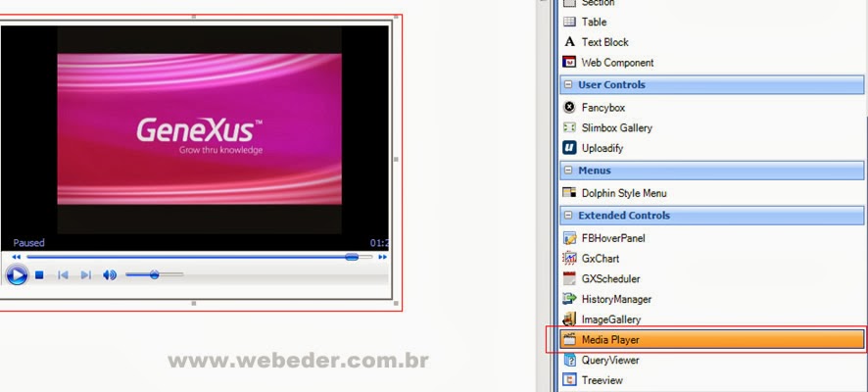Click the GeneXus video preview area
Viewport: 868px width, 392px height.
pos(199,129)
